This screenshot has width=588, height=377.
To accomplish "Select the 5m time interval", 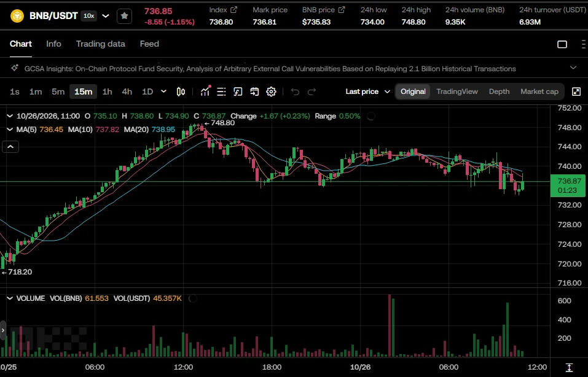I will coord(58,92).
